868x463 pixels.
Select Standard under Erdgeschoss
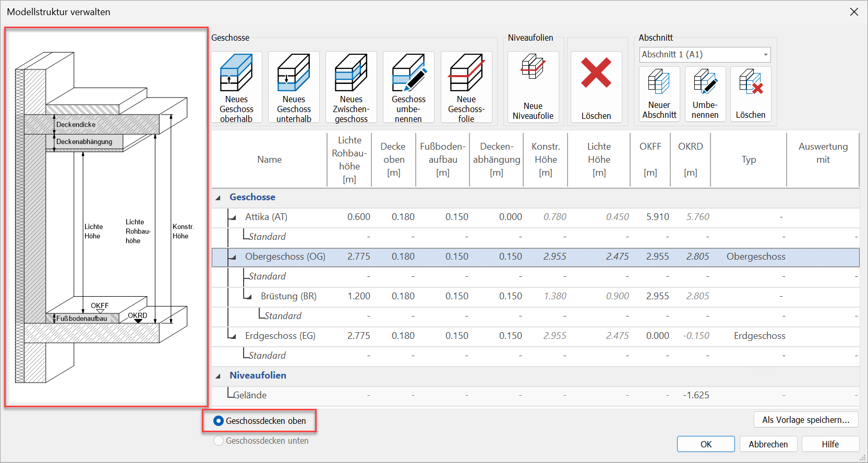[x=267, y=356]
